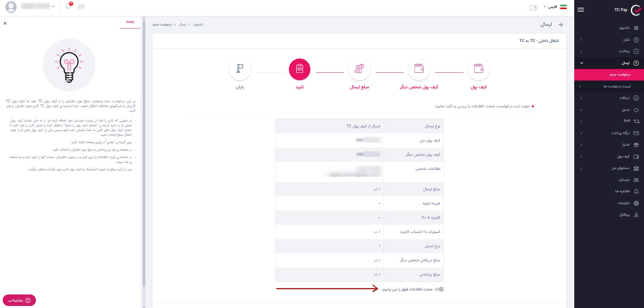Select درخواست جدید in sidebar
The image size is (644, 308).
[620, 74]
